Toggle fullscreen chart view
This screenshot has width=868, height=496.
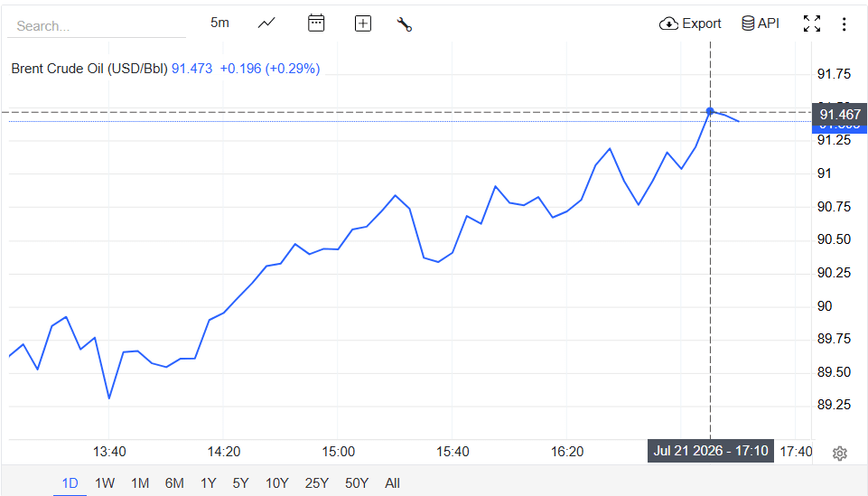coord(811,23)
